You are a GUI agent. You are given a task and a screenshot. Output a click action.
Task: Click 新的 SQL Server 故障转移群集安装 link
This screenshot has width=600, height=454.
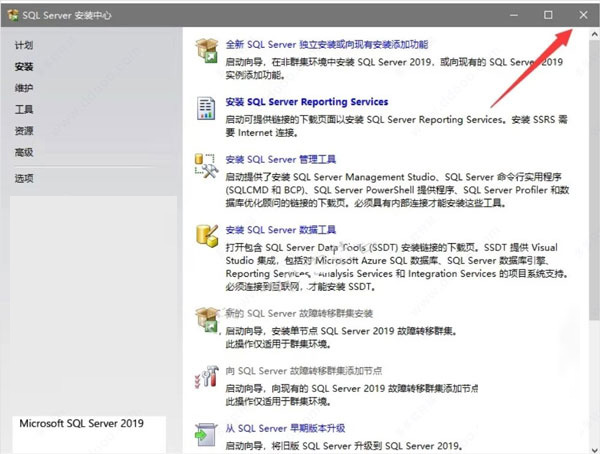point(299,313)
